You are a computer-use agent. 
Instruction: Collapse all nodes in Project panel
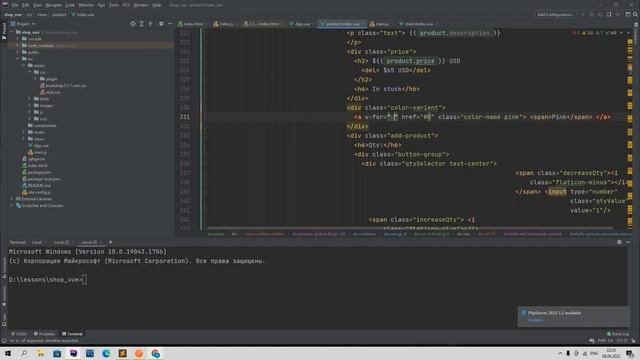point(150,24)
